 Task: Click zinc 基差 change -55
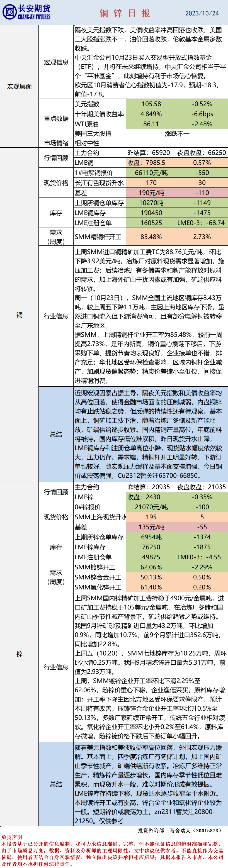(202, 527)
